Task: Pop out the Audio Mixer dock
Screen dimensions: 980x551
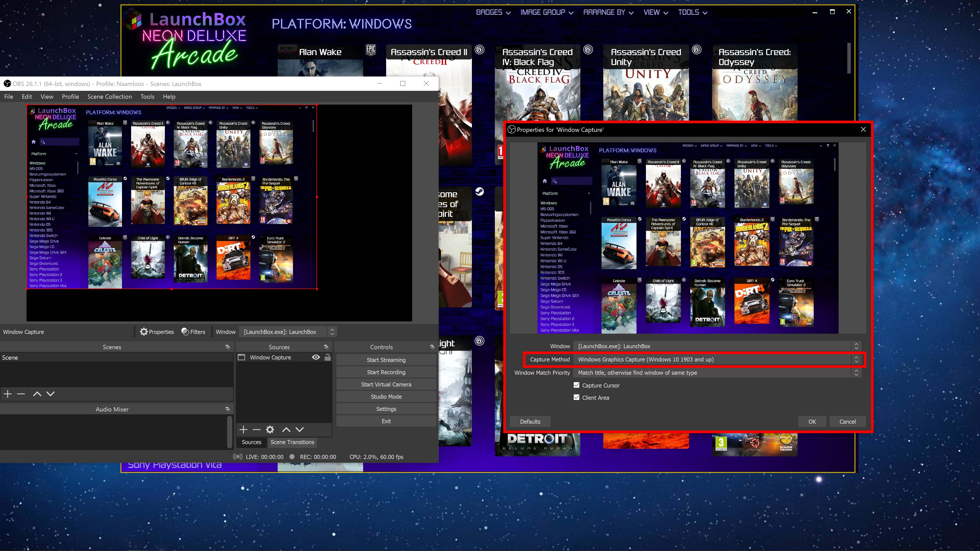Action: pos(227,409)
